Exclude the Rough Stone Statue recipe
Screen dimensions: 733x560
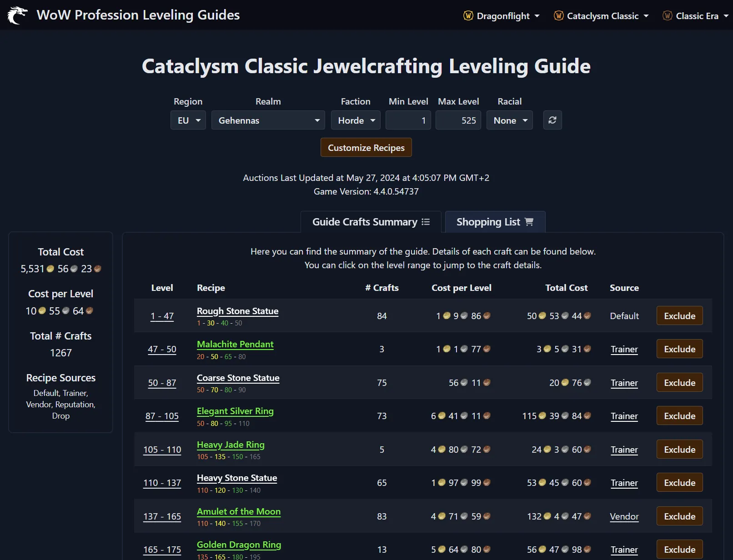click(679, 315)
